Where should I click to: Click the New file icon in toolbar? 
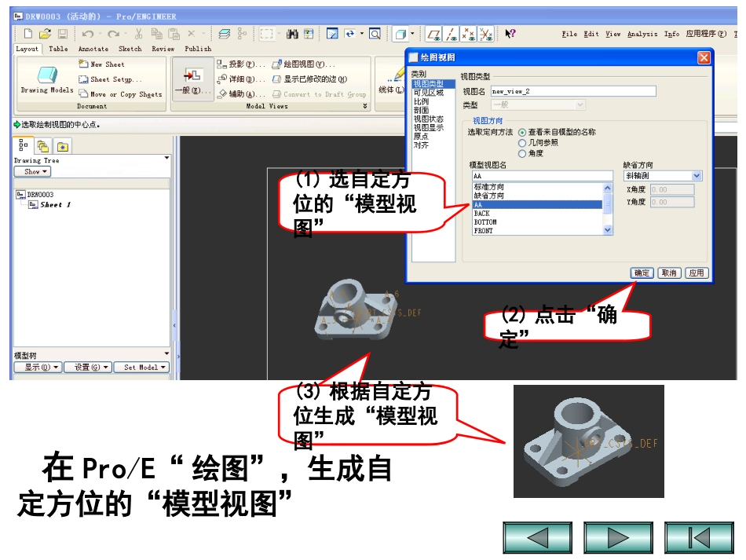click(28, 33)
